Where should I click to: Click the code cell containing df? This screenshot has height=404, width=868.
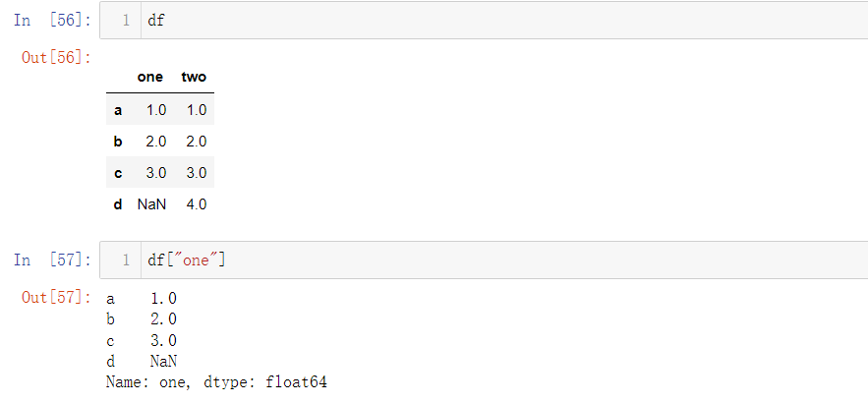(x=484, y=21)
